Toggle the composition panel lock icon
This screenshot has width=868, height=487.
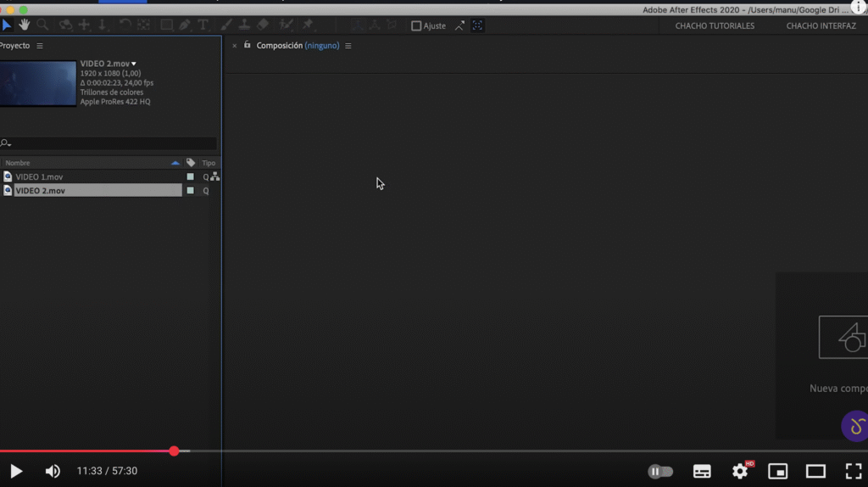[248, 45]
